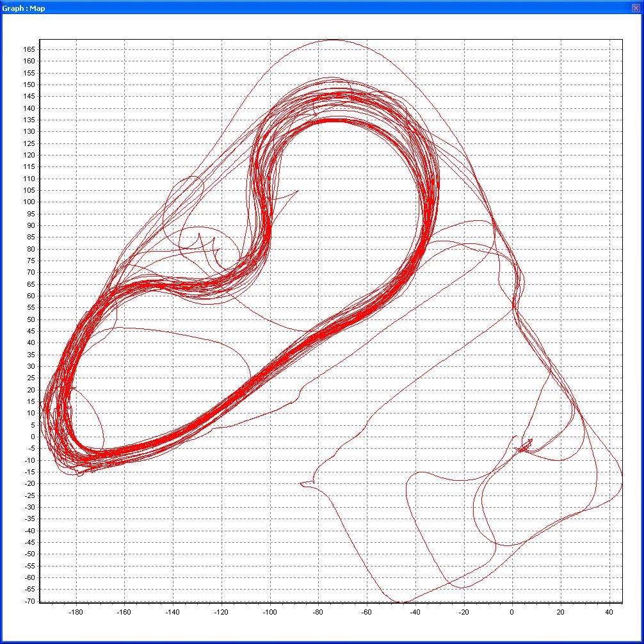Click the 0 label on the horizontal axis
This screenshot has width=644, height=644.
tap(512, 612)
